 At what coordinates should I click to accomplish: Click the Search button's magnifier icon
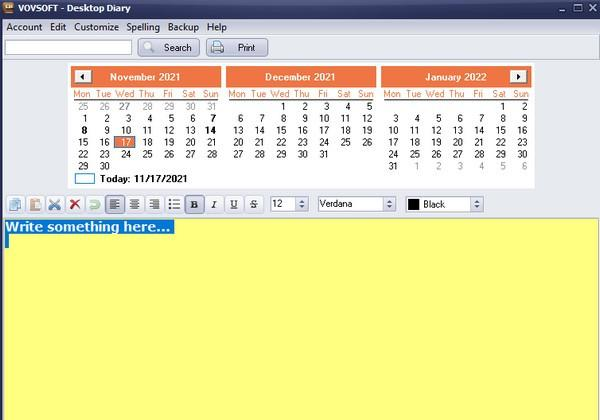148,47
